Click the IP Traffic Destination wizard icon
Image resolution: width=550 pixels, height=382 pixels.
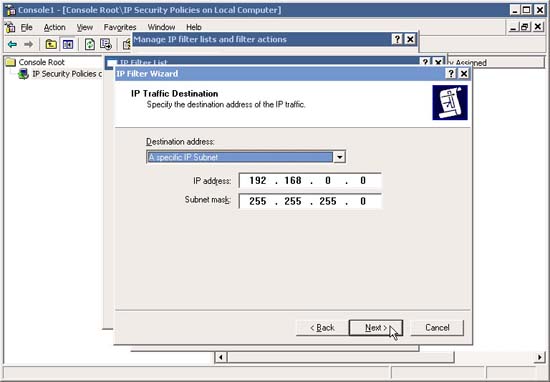click(x=450, y=102)
